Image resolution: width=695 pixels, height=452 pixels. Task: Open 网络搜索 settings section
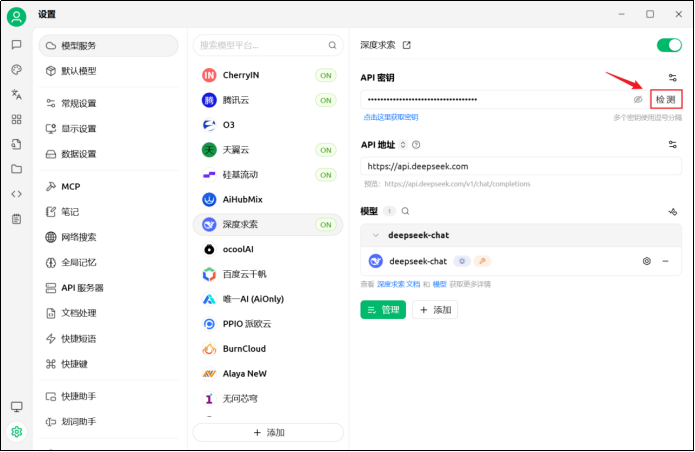pos(109,237)
